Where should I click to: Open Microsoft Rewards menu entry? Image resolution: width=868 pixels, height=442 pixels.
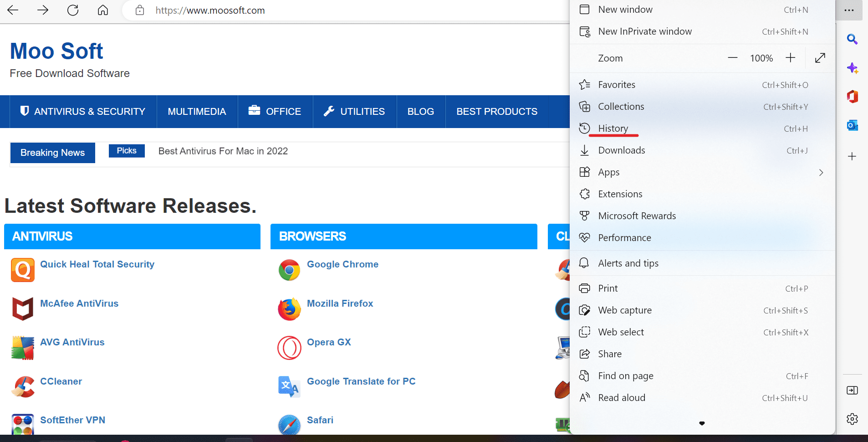click(x=702, y=216)
